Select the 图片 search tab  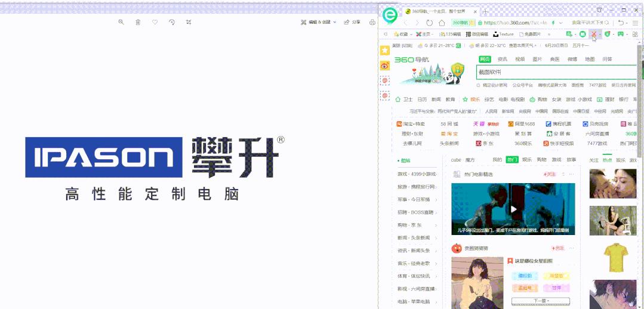(537, 59)
